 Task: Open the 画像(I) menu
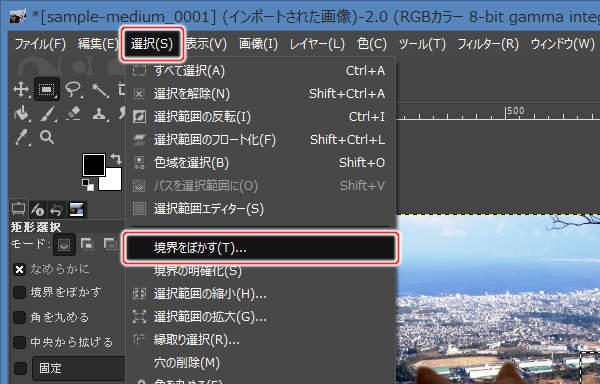[258, 44]
